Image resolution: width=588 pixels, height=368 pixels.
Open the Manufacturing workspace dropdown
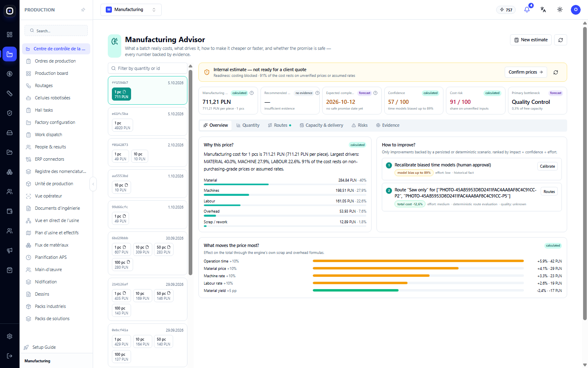(x=131, y=9)
